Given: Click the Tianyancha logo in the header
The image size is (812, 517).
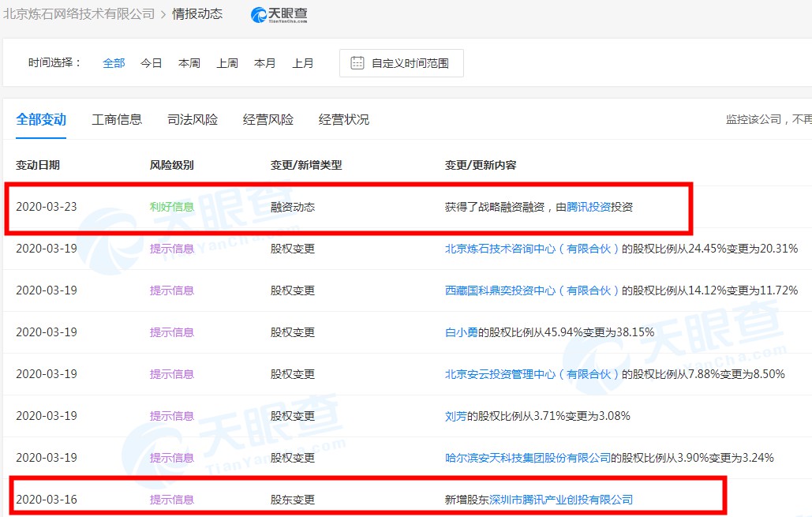Looking at the screenshot, I should (279, 14).
